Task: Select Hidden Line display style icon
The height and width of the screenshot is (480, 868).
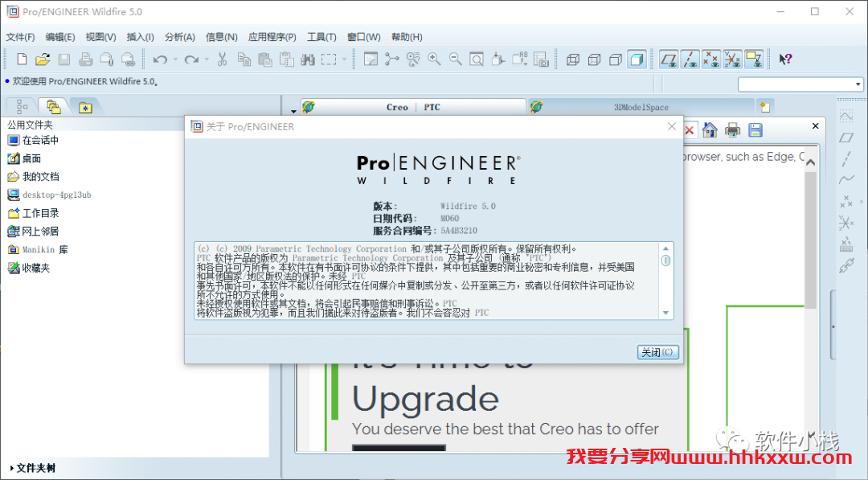Action: (x=594, y=59)
